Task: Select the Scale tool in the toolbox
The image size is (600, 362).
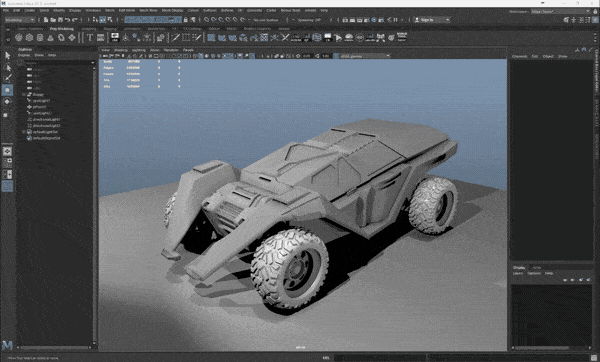Action: coord(6,115)
